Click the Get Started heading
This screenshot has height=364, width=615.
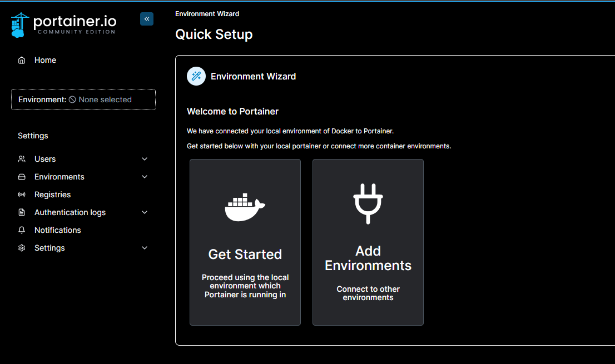(x=245, y=255)
